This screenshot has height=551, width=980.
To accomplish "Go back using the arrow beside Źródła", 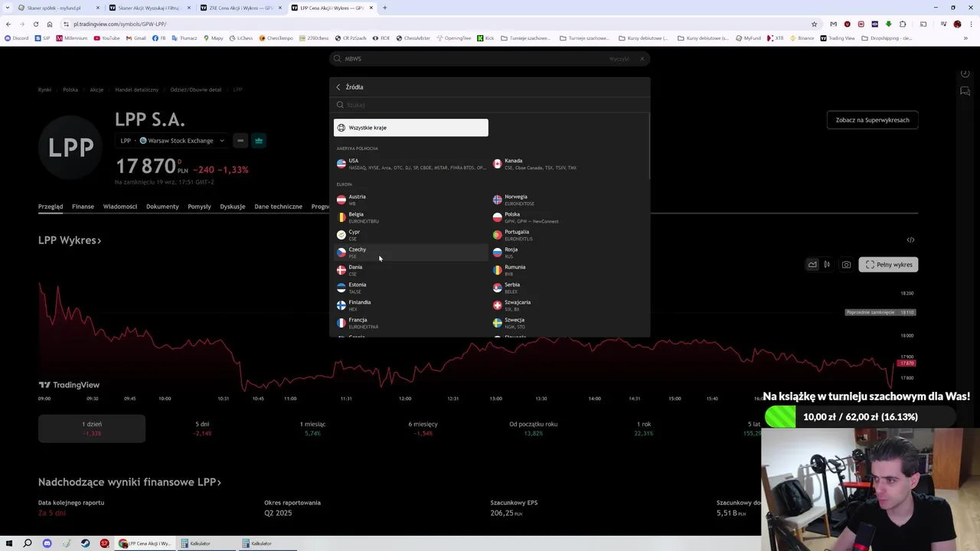I will [x=338, y=87].
